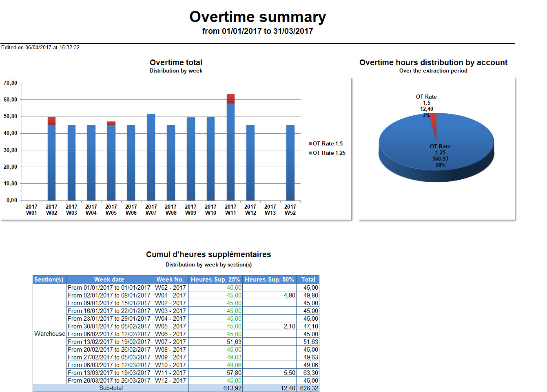Select the 626,32 sub-total total cell
Viewport: 547px width, 392px height.
(x=309, y=388)
